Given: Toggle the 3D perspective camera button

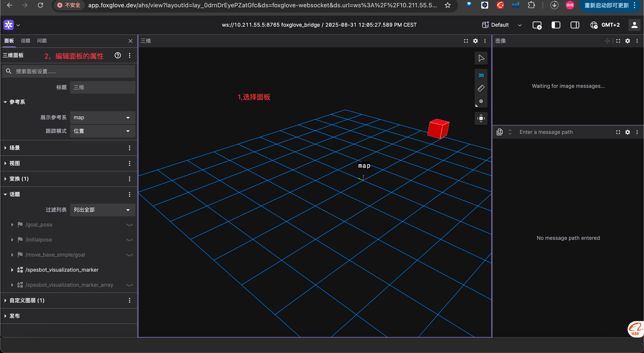Looking at the screenshot, I should click(x=481, y=75).
